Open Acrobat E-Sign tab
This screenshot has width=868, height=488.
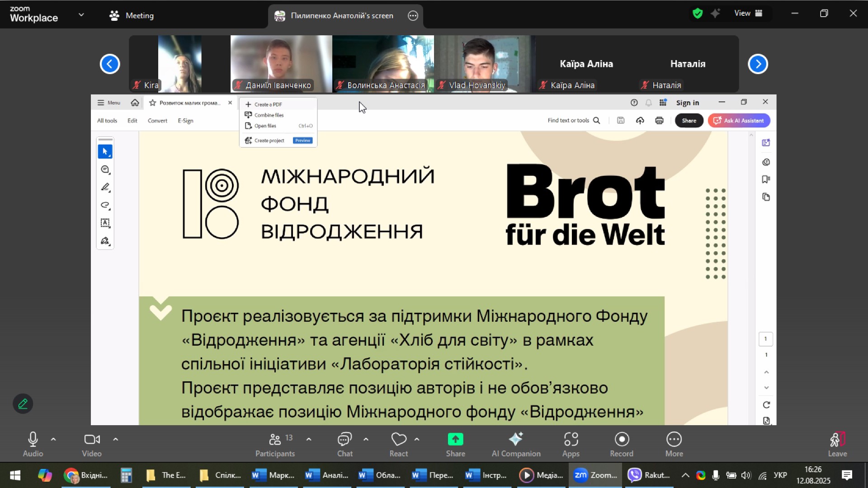point(185,121)
